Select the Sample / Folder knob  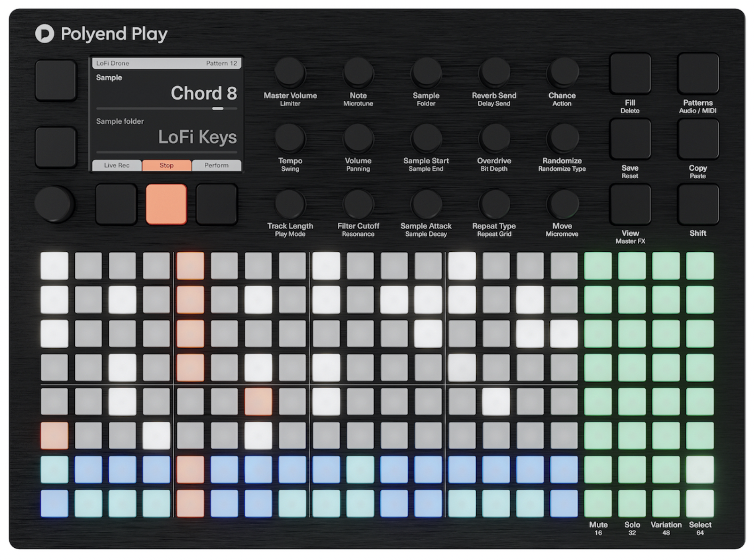(x=426, y=73)
